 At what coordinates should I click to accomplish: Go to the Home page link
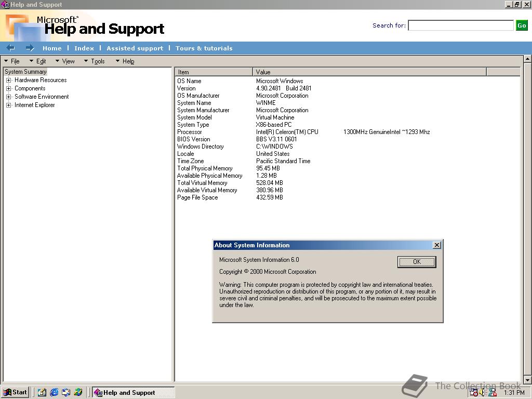(52, 48)
